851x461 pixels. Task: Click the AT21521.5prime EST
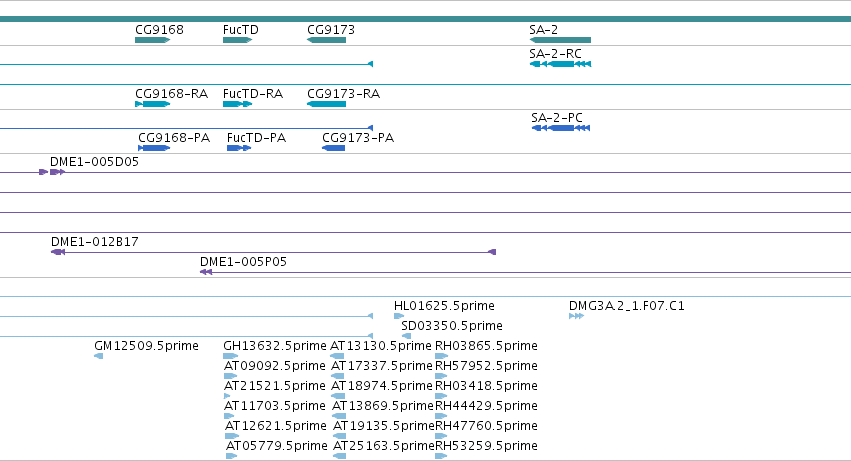[x=227, y=396]
